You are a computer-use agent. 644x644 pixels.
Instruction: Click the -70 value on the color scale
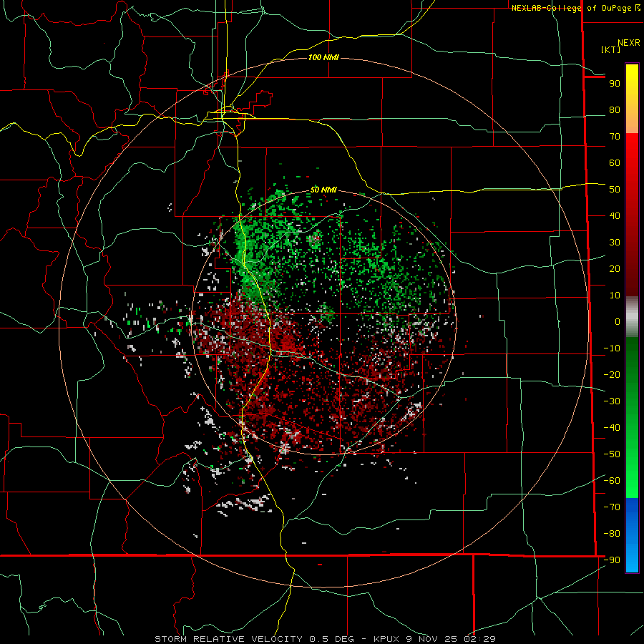tap(612, 507)
